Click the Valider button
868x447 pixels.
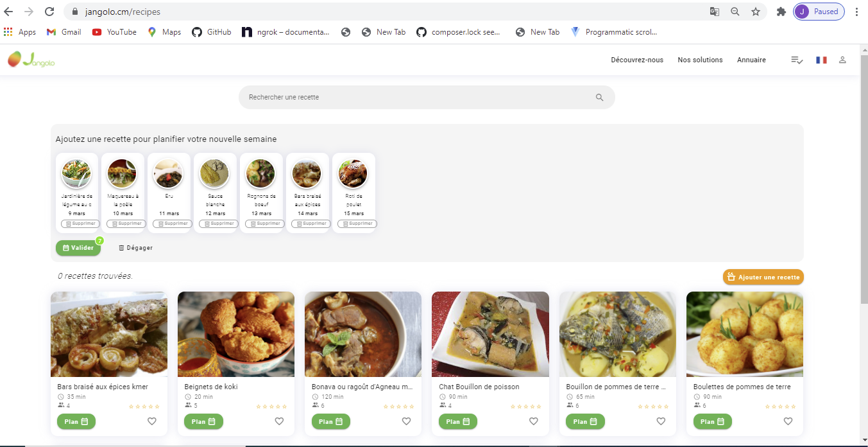pos(78,248)
